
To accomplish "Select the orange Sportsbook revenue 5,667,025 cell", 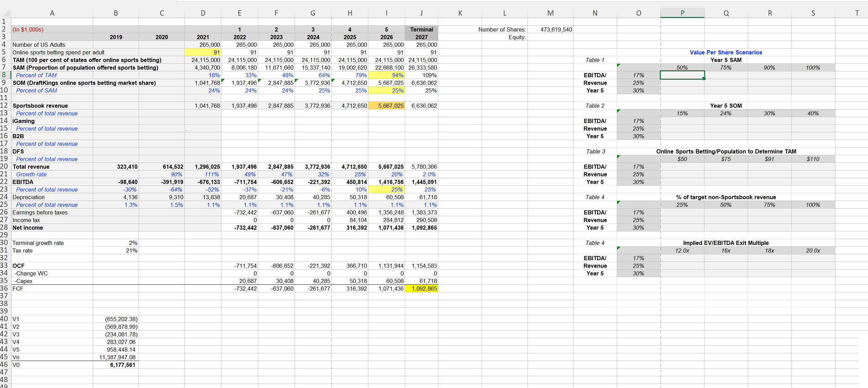I will tap(386, 106).
